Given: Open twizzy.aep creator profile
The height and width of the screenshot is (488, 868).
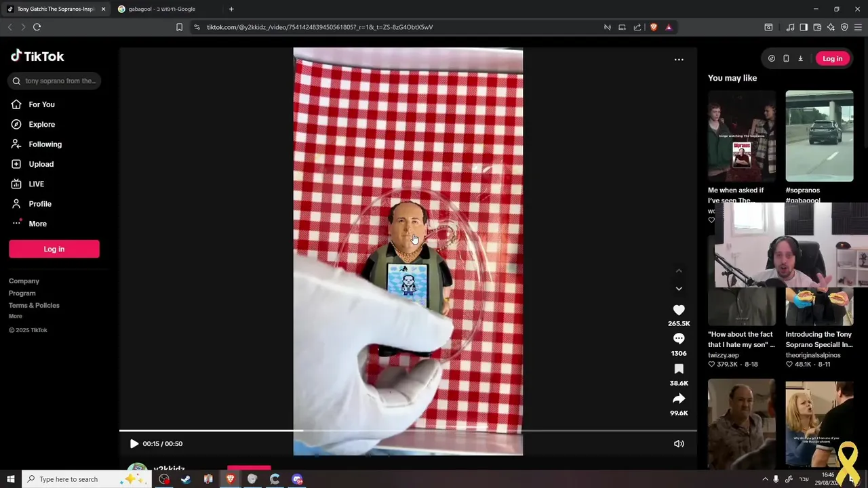Looking at the screenshot, I should [724, 355].
